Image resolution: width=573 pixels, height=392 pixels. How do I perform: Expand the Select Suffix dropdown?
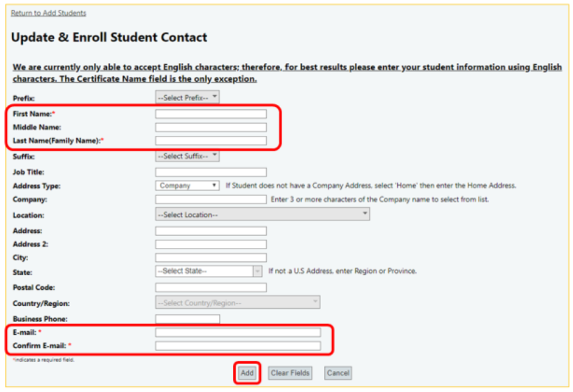tap(187, 156)
